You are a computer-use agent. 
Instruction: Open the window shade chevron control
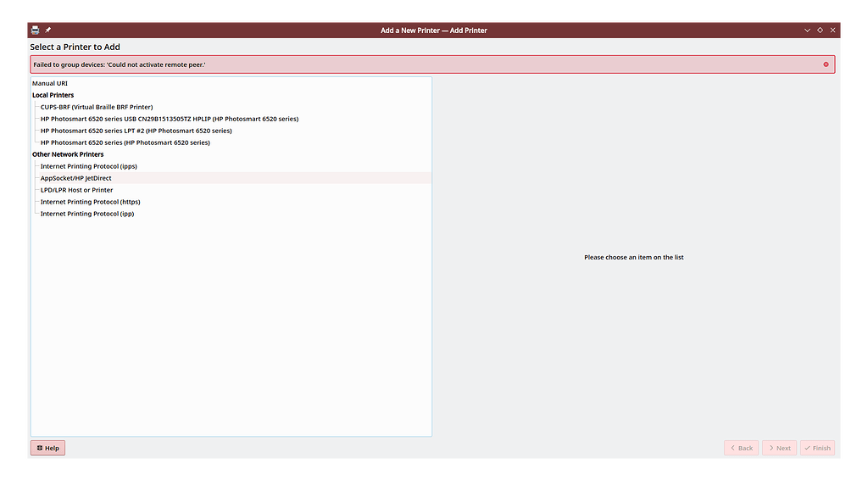click(x=806, y=30)
